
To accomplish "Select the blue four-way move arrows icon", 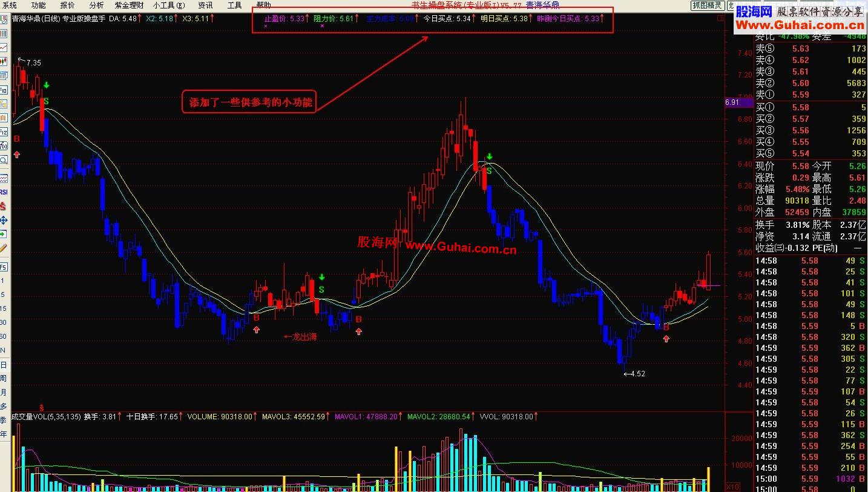I will tap(3, 220).
